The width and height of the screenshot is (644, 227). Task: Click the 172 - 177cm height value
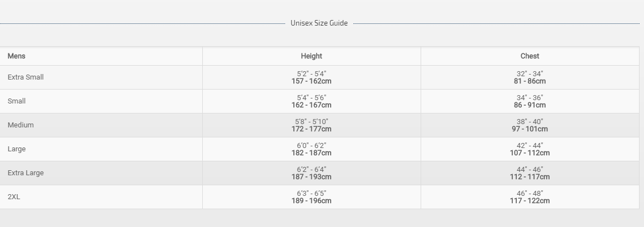point(311,129)
